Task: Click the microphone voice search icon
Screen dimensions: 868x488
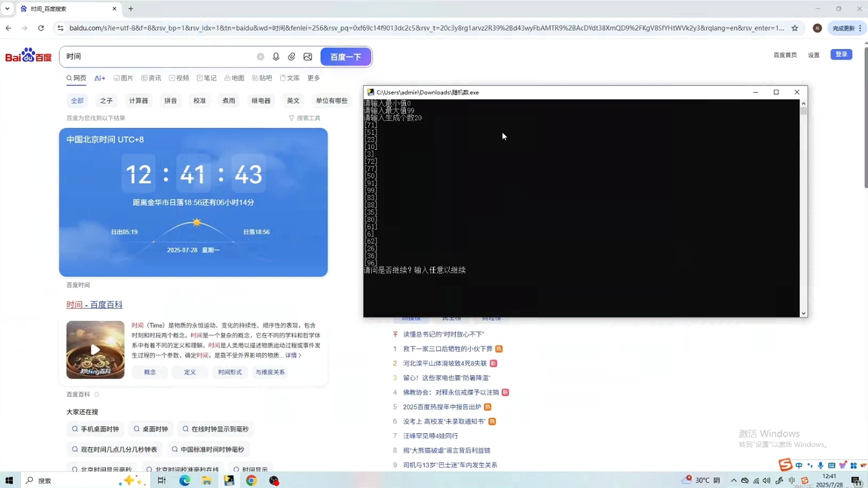Action: (x=276, y=56)
